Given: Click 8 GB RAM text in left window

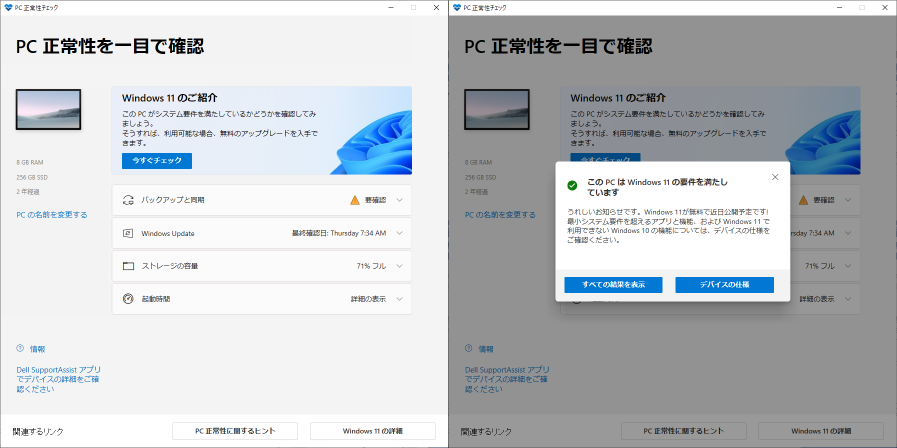Looking at the screenshot, I should 30,162.
